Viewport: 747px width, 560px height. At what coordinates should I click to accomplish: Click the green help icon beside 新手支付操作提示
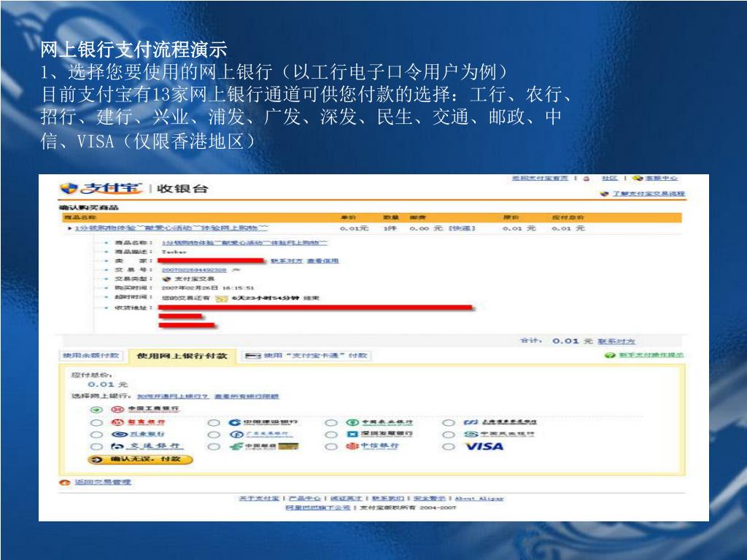pos(610,355)
